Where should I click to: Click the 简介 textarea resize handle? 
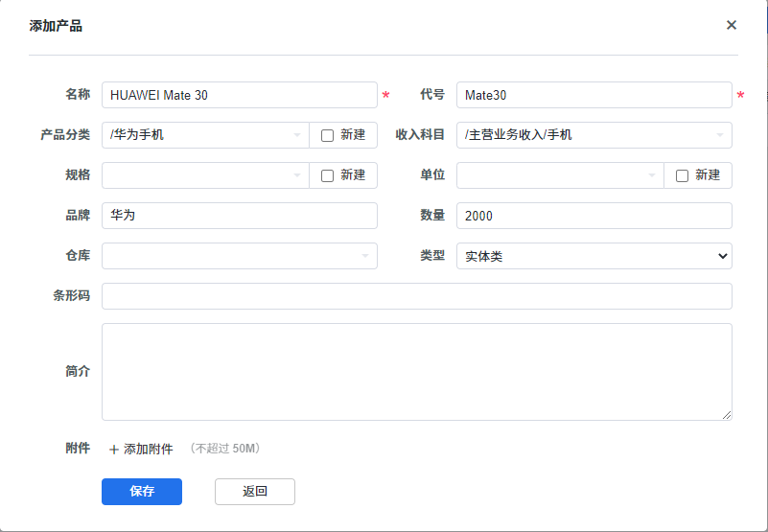[x=727, y=415]
